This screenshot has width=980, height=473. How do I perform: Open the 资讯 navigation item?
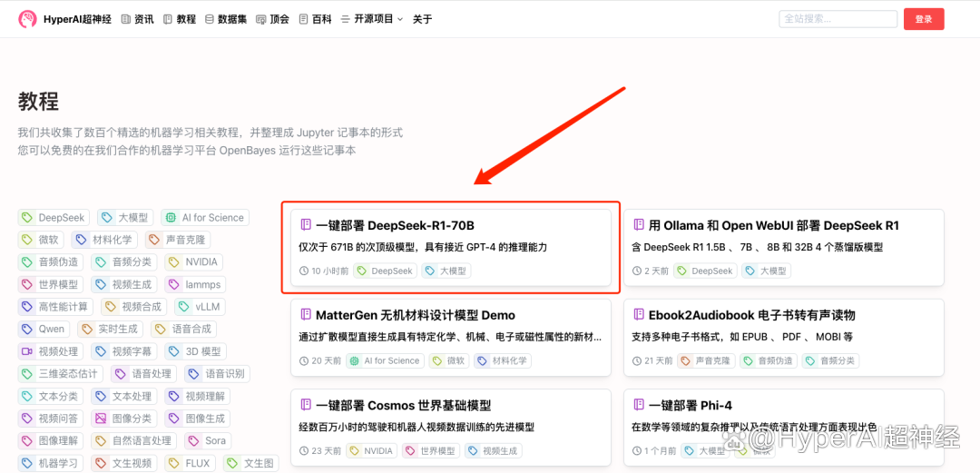tap(137, 19)
